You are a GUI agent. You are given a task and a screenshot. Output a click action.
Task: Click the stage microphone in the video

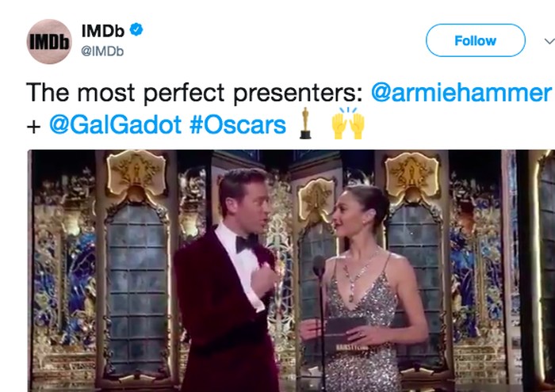click(x=319, y=267)
